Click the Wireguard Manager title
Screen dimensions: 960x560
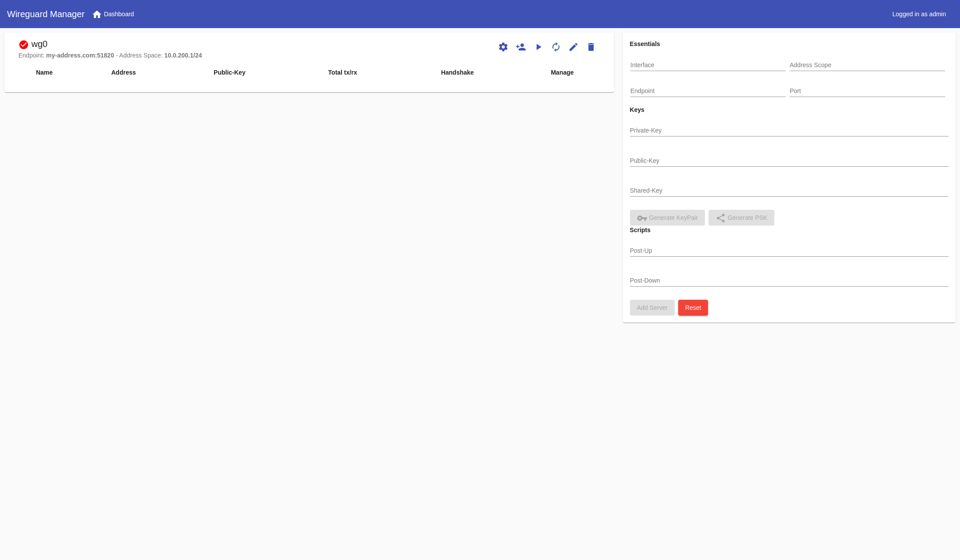pyautogui.click(x=46, y=14)
